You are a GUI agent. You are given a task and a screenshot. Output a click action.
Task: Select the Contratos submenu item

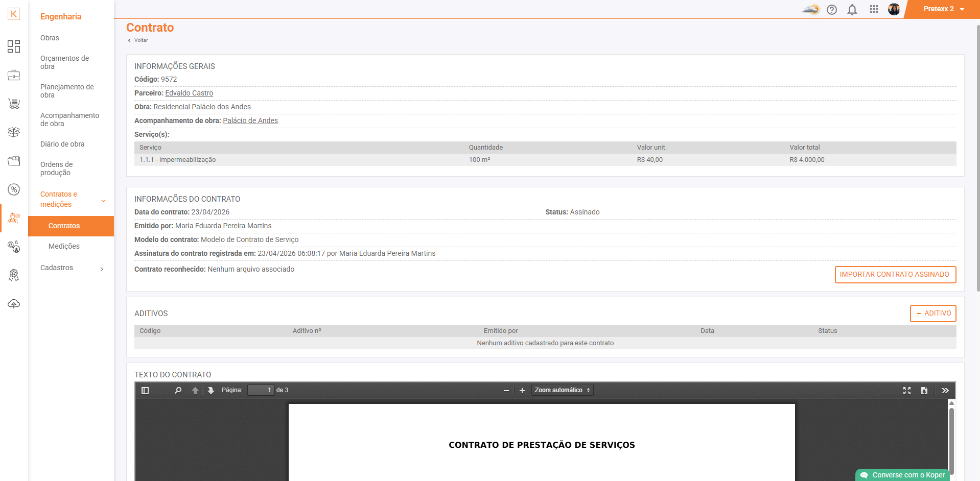pos(71,226)
